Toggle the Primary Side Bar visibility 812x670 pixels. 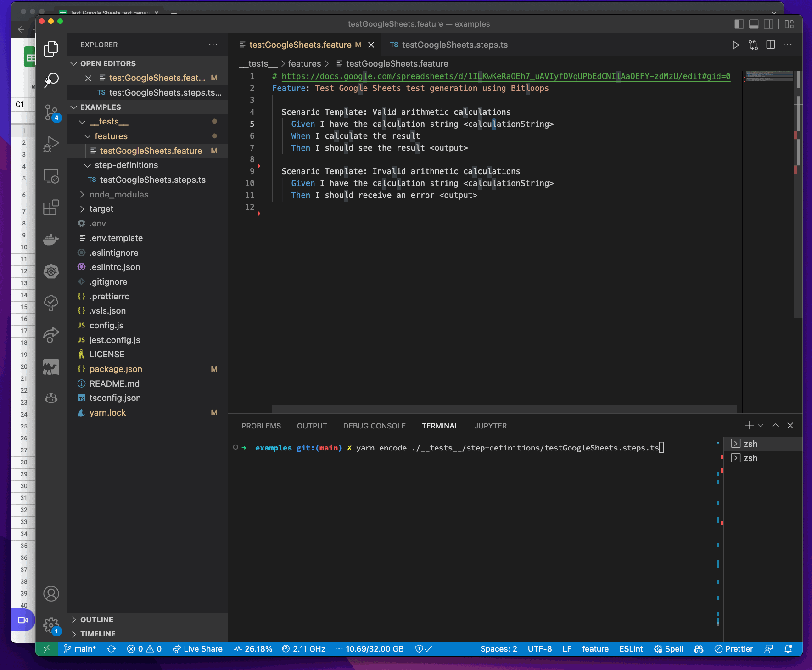(x=739, y=24)
